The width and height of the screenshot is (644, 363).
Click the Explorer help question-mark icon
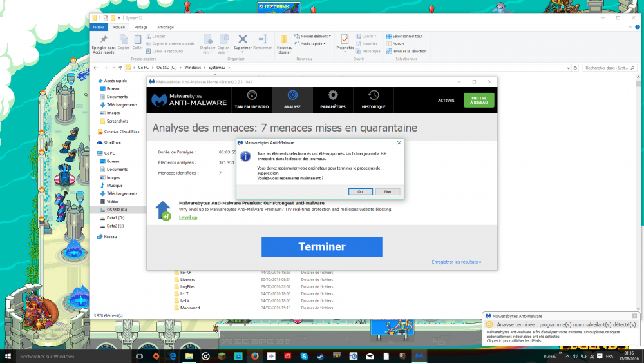click(x=638, y=27)
